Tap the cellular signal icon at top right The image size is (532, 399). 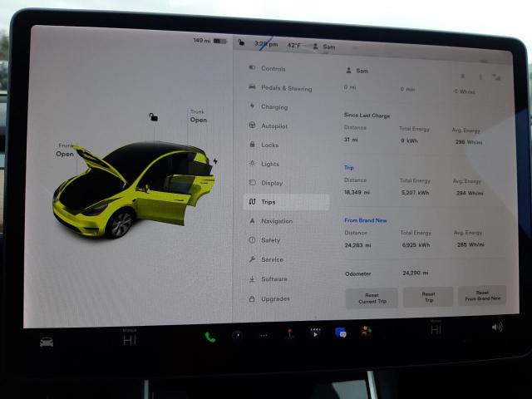[x=496, y=77]
